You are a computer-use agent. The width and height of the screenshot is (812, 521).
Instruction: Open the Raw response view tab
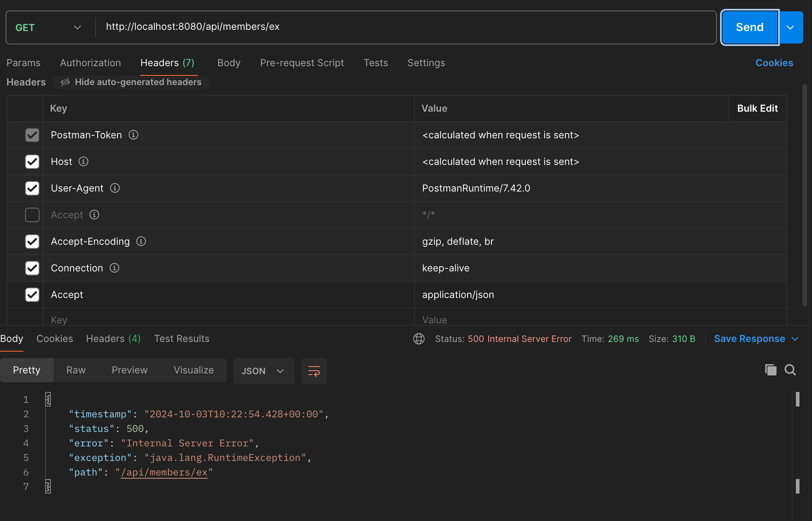[76, 370]
